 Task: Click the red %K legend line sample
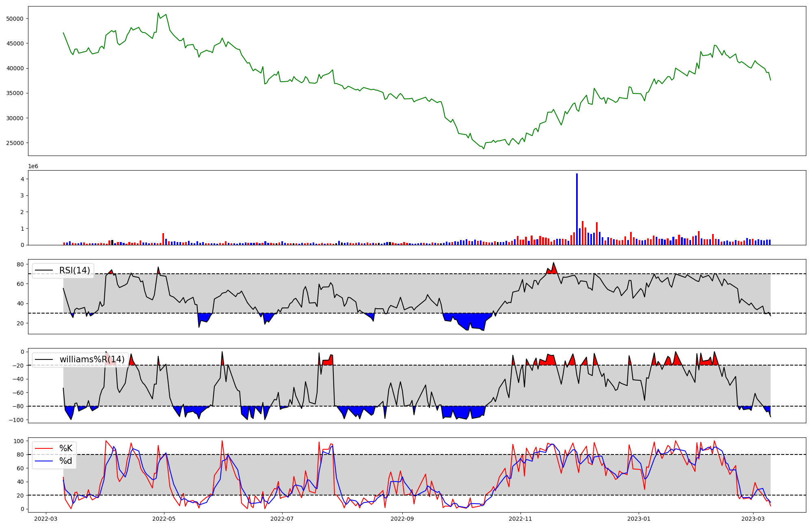(x=44, y=448)
